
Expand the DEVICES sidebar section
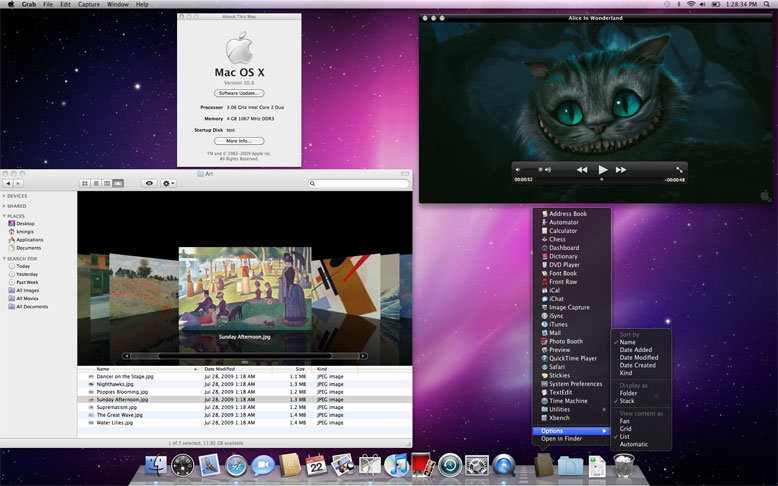(x=4, y=196)
